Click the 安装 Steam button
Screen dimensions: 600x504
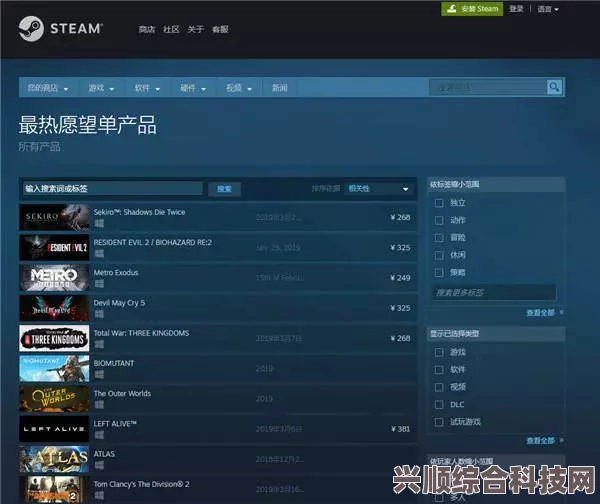click(472, 9)
